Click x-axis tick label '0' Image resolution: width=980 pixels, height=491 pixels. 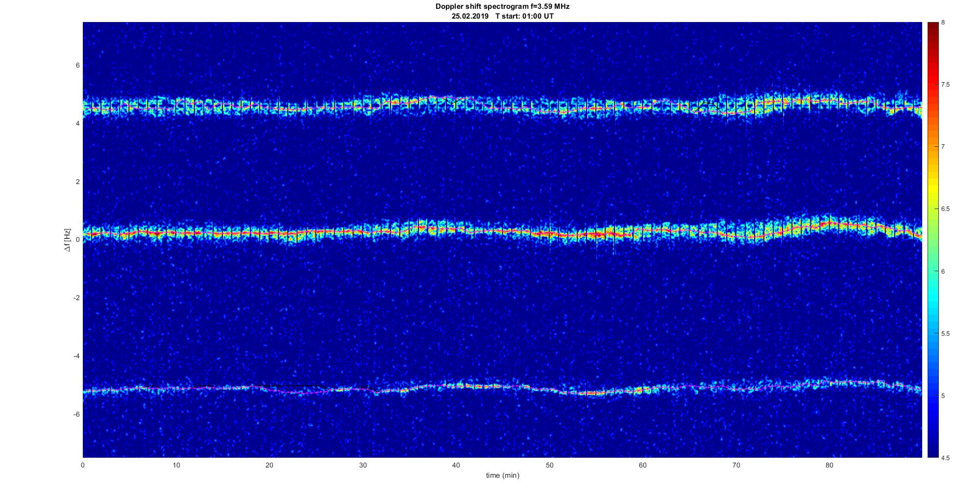pyautogui.click(x=83, y=465)
